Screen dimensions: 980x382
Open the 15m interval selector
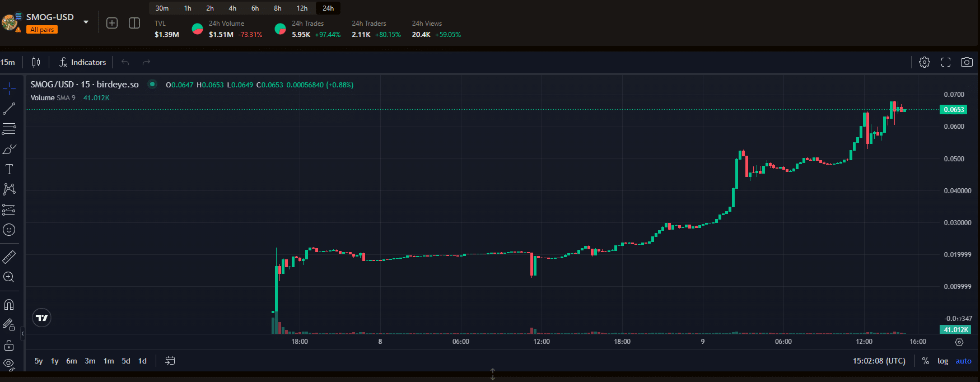pyautogui.click(x=8, y=62)
